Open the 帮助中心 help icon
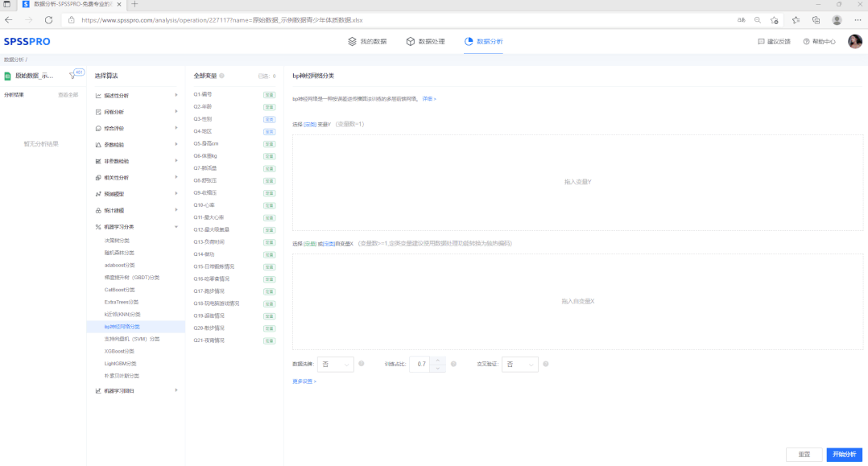Viewport: 868px width, 466px height. pyautogui.click(x=806, y=42)
